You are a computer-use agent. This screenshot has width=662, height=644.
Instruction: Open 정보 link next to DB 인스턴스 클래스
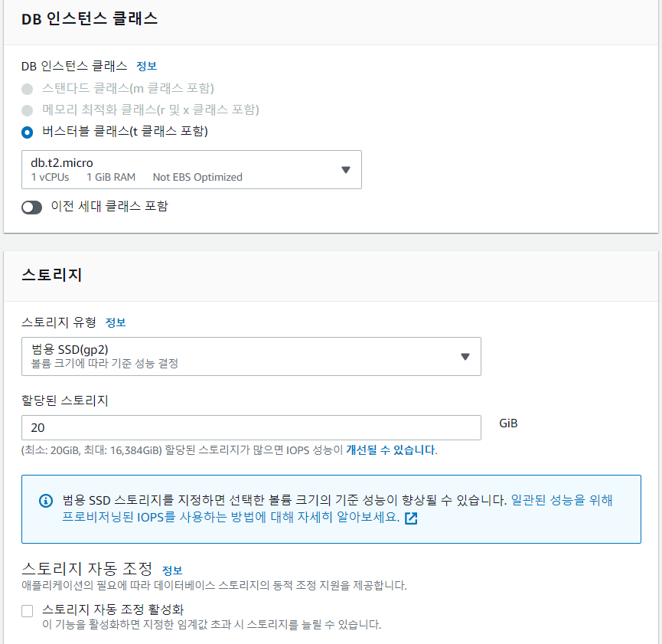146,66
